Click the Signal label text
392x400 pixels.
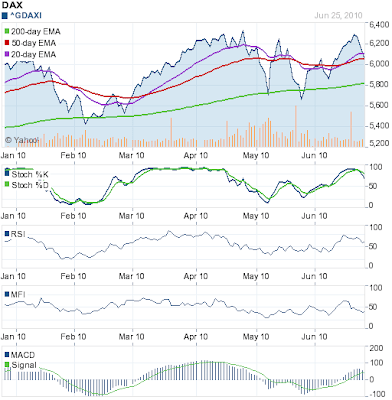click(x=24, y=365)
